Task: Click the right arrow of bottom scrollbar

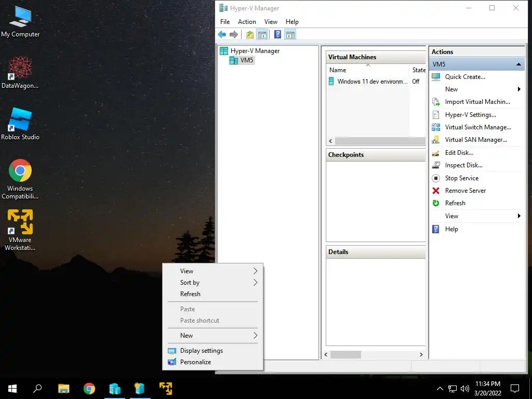Action: (421, 354)
